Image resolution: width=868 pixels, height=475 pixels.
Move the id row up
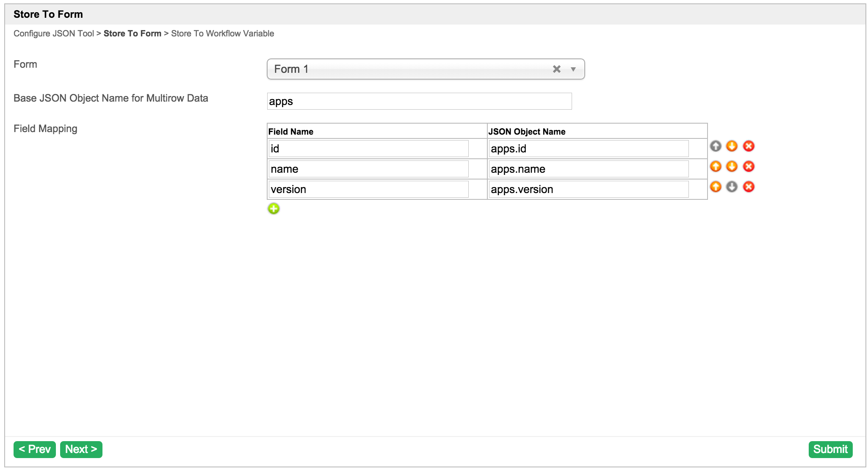click(x=716, y=146)
